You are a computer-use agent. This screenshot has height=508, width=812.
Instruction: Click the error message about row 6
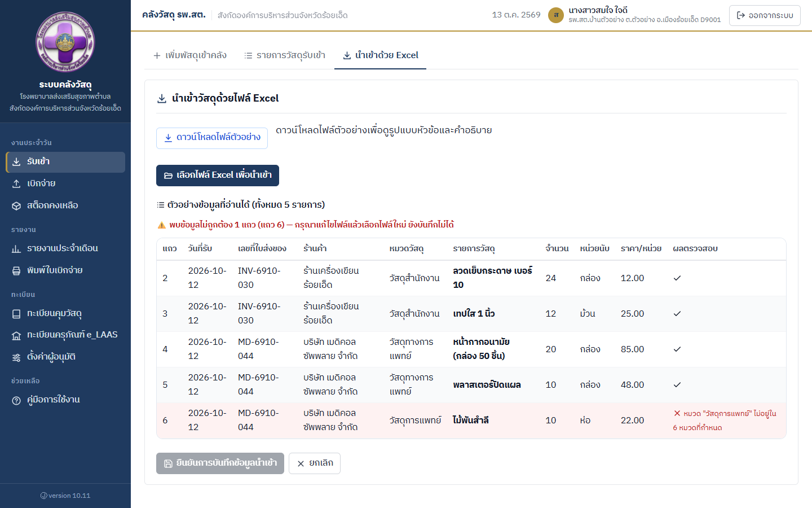725,421
